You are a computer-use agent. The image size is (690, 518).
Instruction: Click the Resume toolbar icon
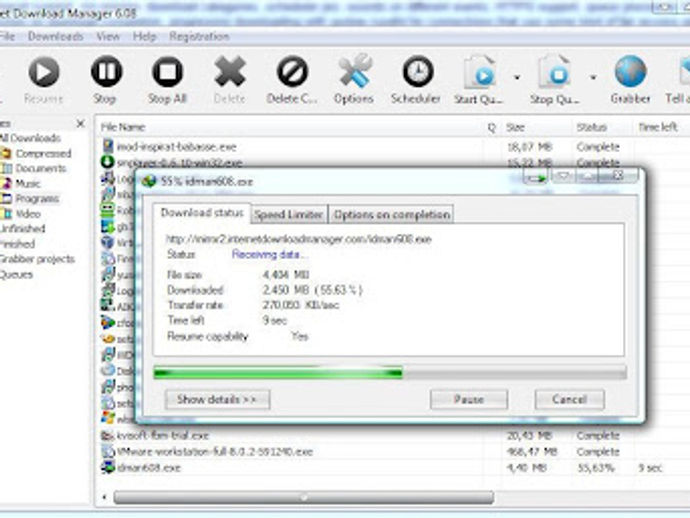tap(44, 72)
